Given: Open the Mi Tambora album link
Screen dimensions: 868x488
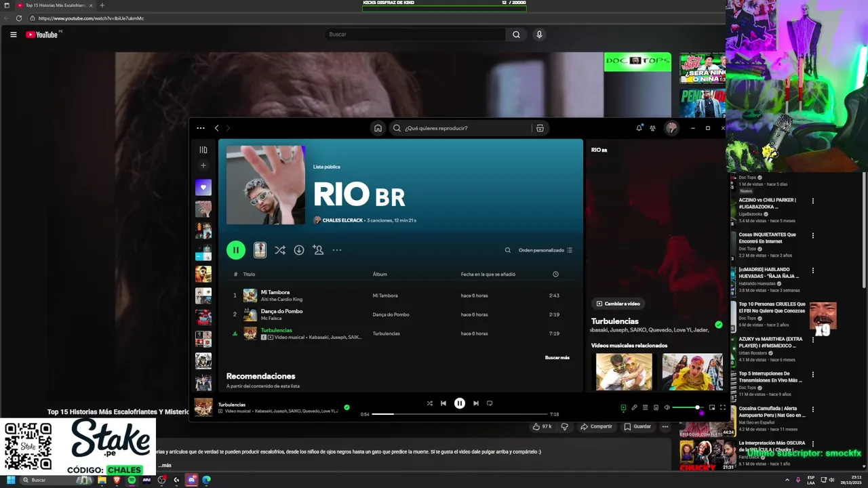Looking at the screenshot, I should [385, 296].
